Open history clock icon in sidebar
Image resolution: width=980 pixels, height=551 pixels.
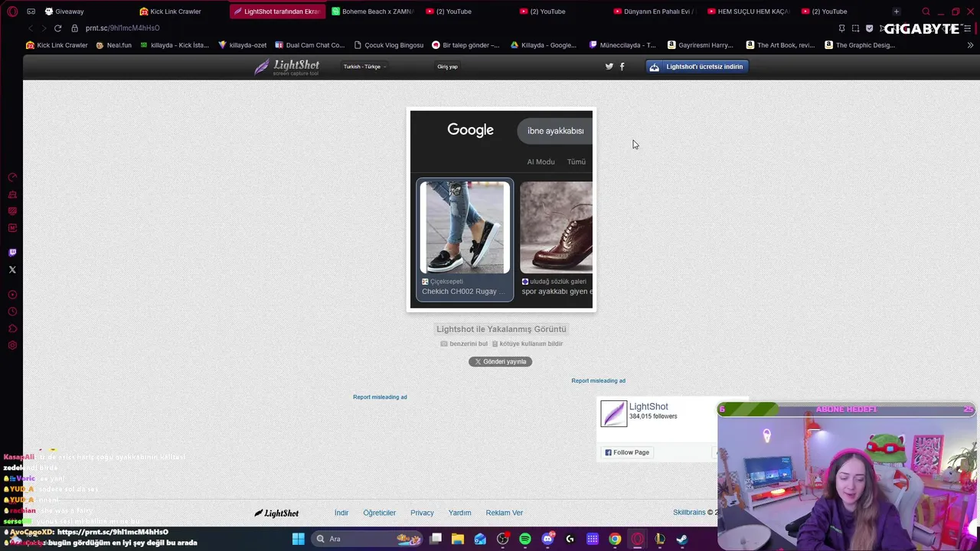(12, 311)
